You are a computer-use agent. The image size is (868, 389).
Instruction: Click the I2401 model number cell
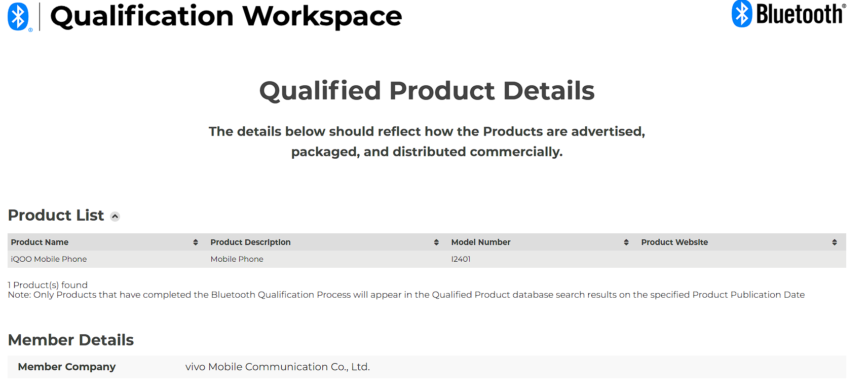[x=461, y=259]
